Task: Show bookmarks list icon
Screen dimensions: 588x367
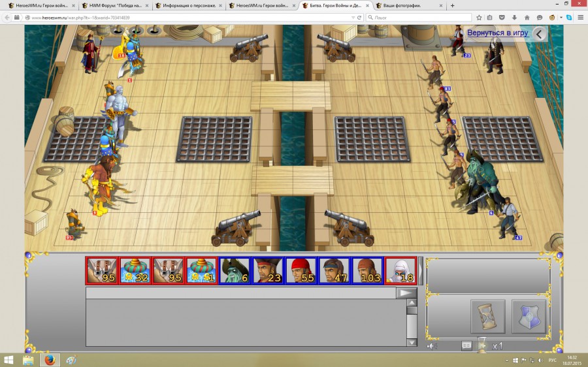Action: [x=490, y=18]
